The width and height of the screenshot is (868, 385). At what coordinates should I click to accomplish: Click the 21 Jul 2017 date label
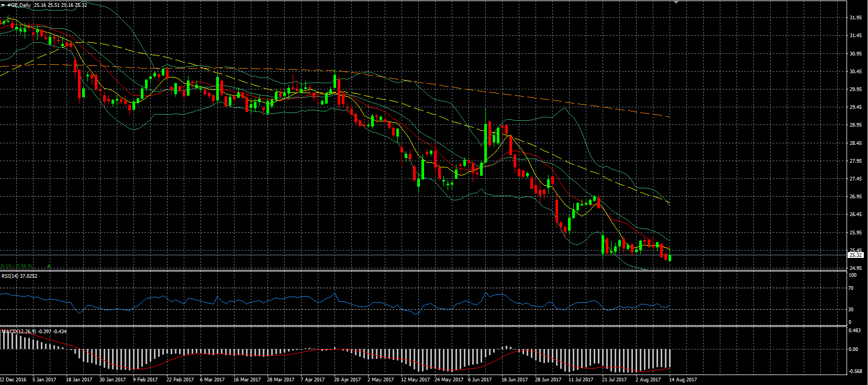point(614,380)
